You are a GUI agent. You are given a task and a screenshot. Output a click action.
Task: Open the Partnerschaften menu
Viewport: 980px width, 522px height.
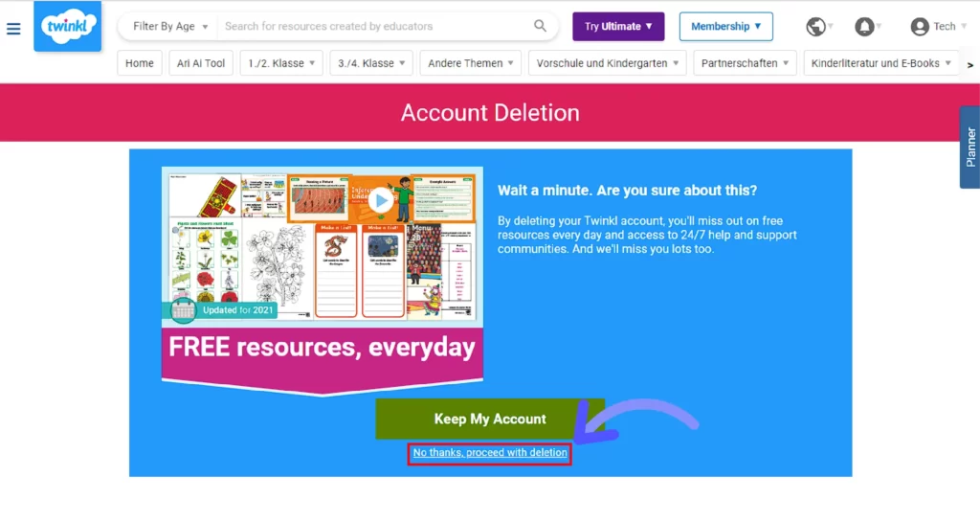745,63
